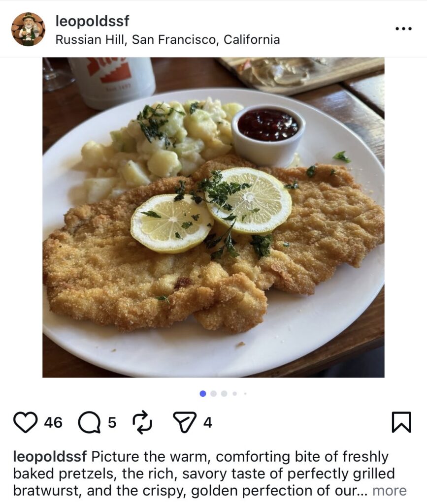View the 5 comments count

(x=112, y=422)
